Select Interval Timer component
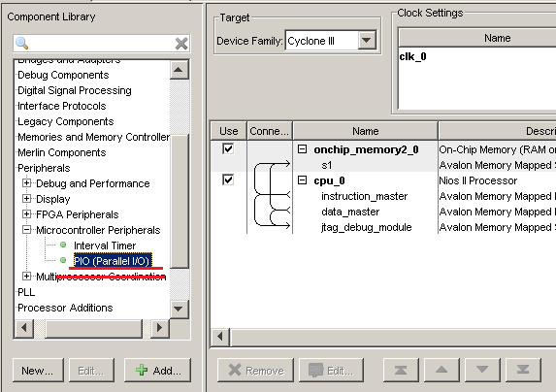The image size is (556, 392). [105, 245]
